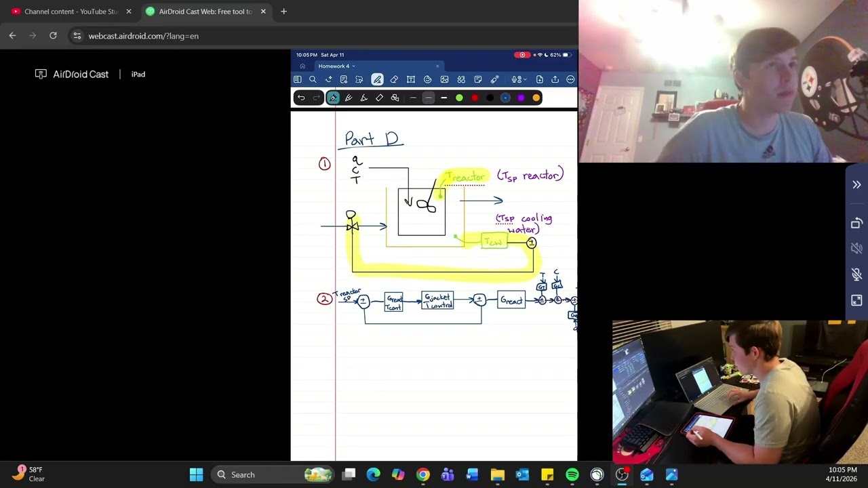Pick the eraser in pen toolbar
The image size is (868, 488).
[x=379, y=98]
